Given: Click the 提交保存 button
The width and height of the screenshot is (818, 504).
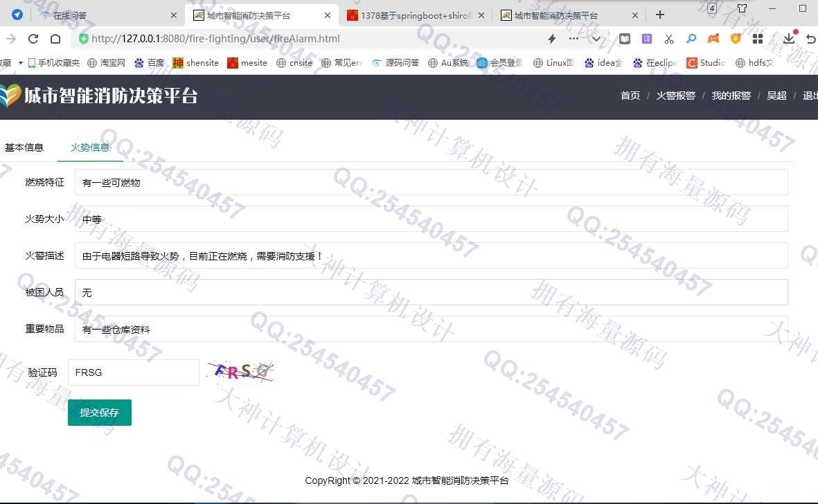Looking at the screenshot, I should (100, 412).
